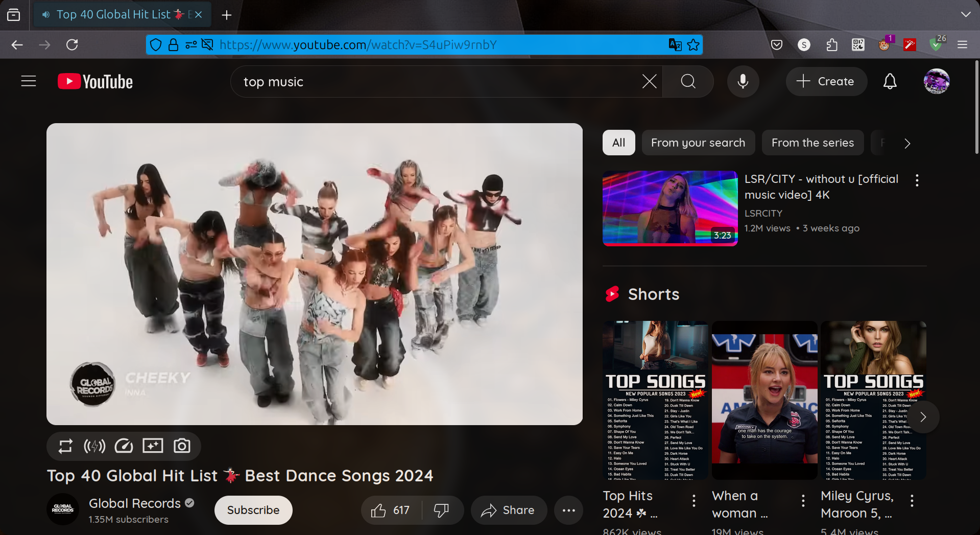Open more actions three-dot button
Image resolution: width=980 pixels, height=535 pixels.
tap(569, 510)
